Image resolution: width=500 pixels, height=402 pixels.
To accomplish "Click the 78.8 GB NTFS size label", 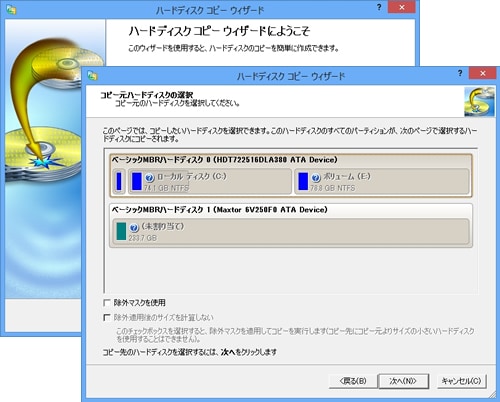I will (333, 188).
